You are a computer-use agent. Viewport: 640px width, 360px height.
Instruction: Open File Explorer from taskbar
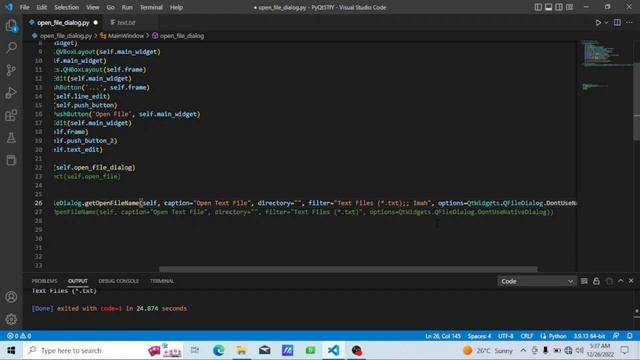(241, 350)
